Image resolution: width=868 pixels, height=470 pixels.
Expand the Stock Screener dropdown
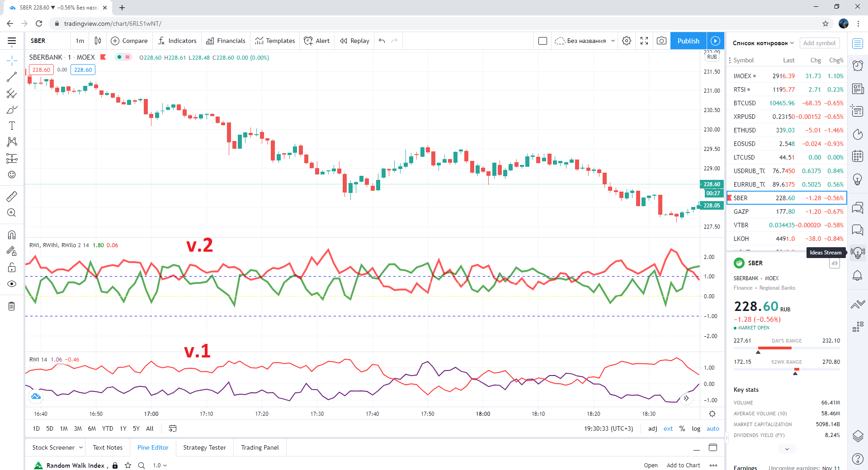click(81, 447)
